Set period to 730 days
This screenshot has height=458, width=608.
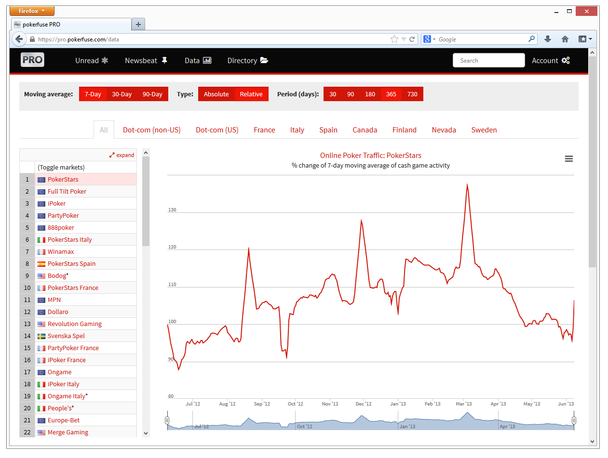click(412, 94)
